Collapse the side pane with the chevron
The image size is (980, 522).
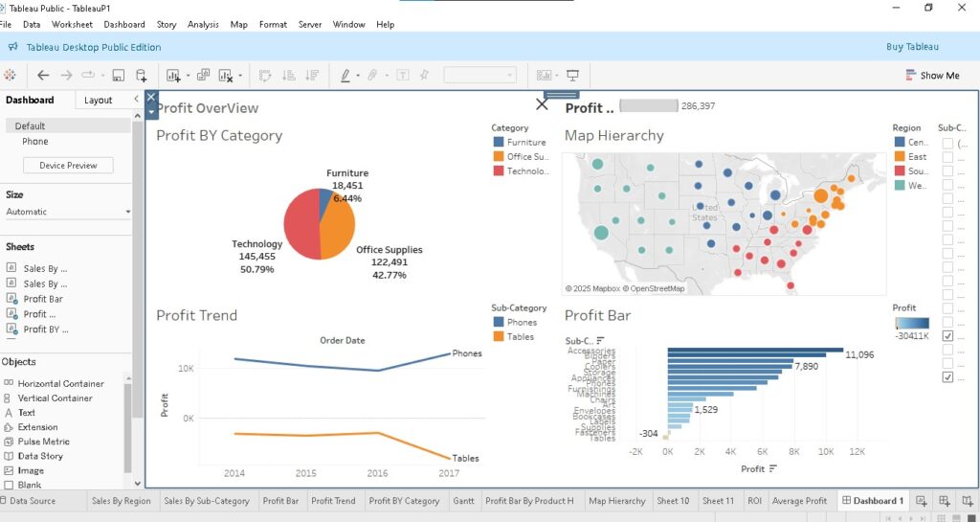tap(136, 100)
